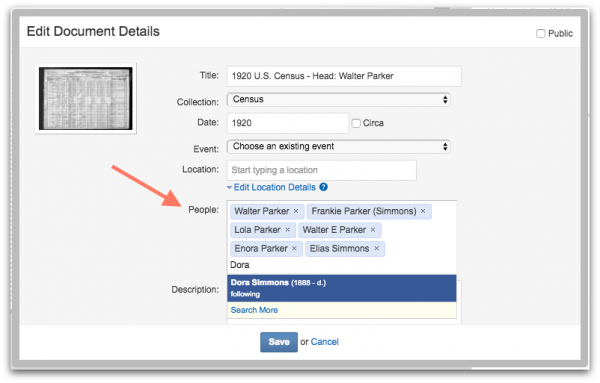Remove Walter Parker tag with x icon

[296, 211]
